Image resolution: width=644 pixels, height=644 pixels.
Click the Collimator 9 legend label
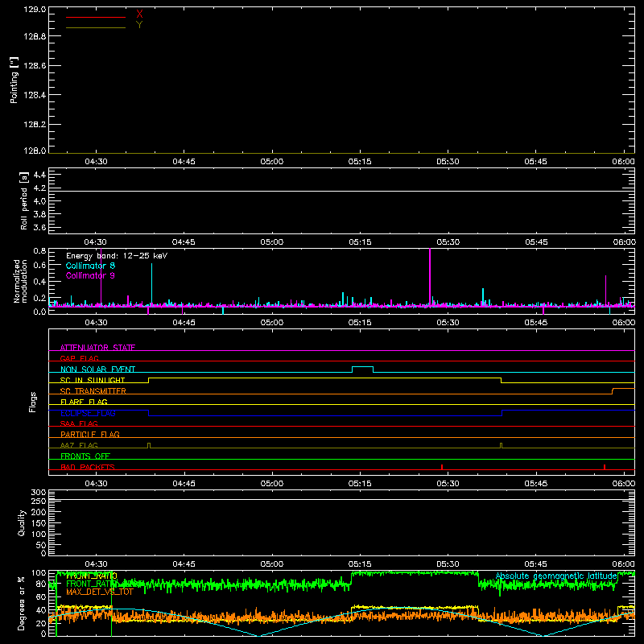[90, 275]
